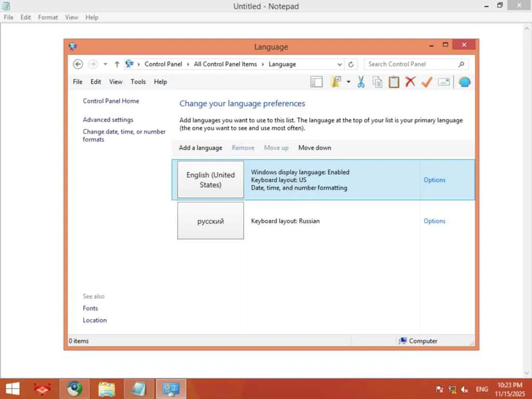
Task: Expand the chevron after Control Panel breadcrumb
Action: point(188,64)
